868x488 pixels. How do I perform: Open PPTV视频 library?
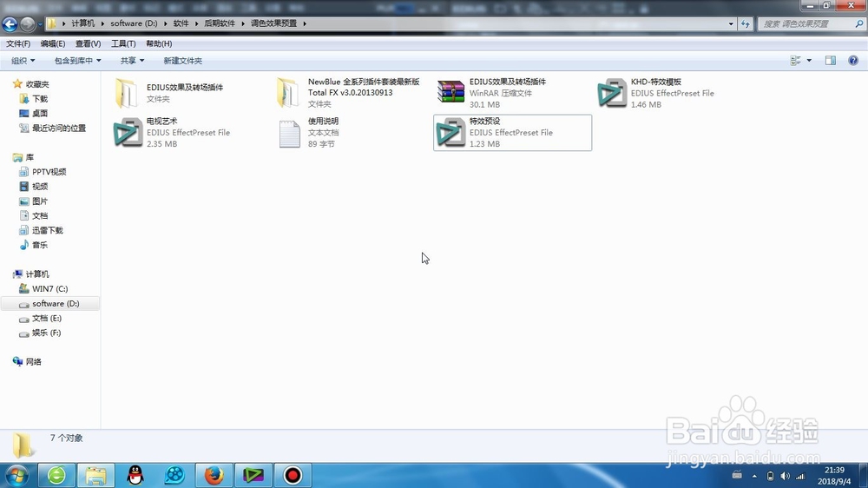coord(49,172)
